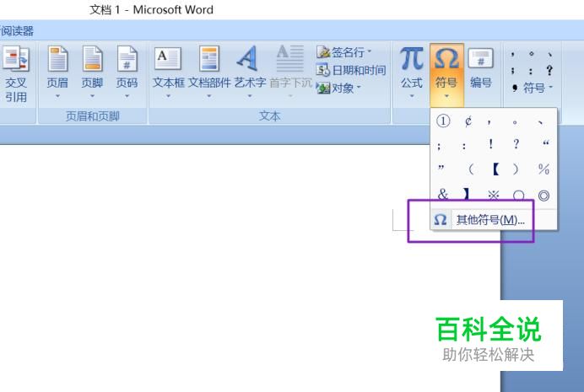Screen dimensions: 584x392
Task: Click the 编号 number button
Action: [480, 69]
